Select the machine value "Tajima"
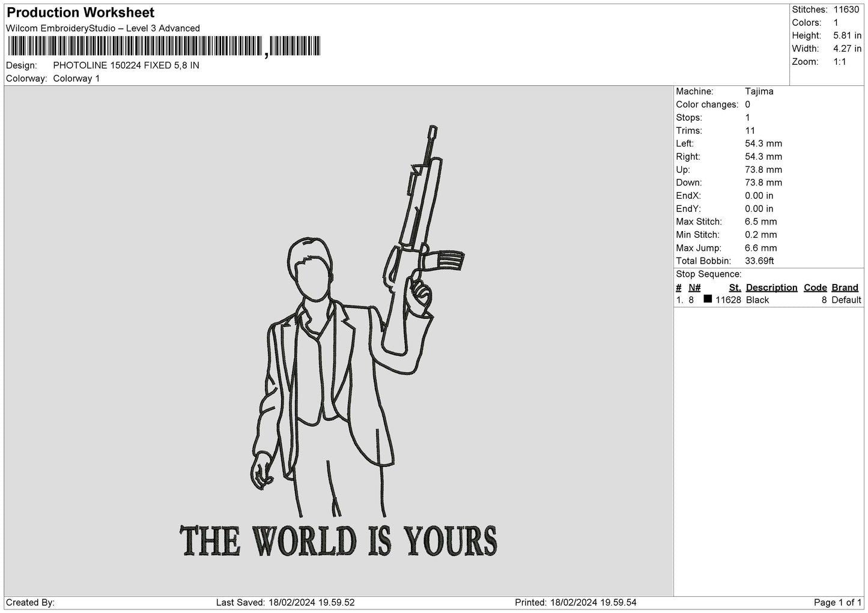Screen dimensions: 868x613 tap(759, 91)
